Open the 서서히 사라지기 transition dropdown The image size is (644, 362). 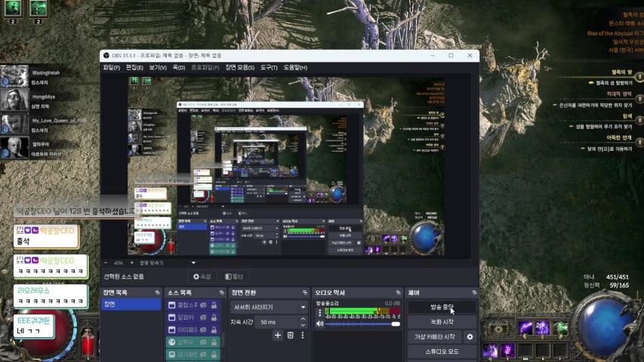(x=269, y=307)
